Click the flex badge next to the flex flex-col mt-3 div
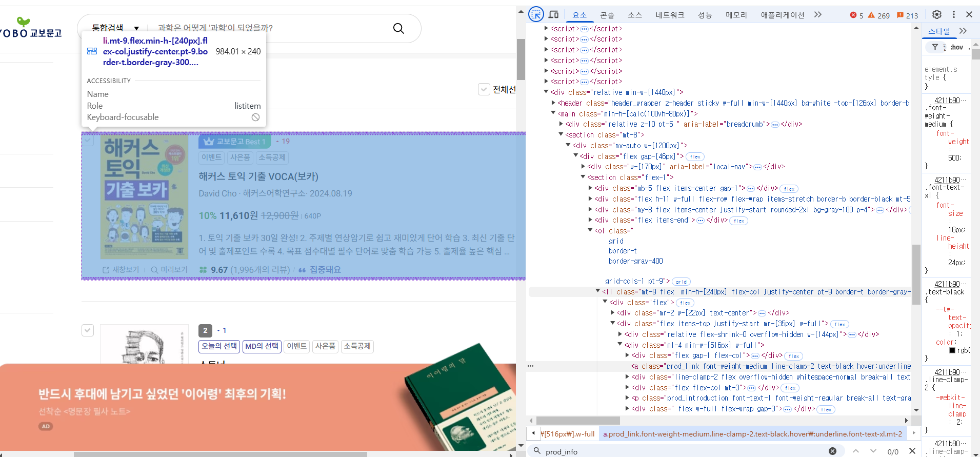This screenshot has width=980, height=457. [790, 388]
